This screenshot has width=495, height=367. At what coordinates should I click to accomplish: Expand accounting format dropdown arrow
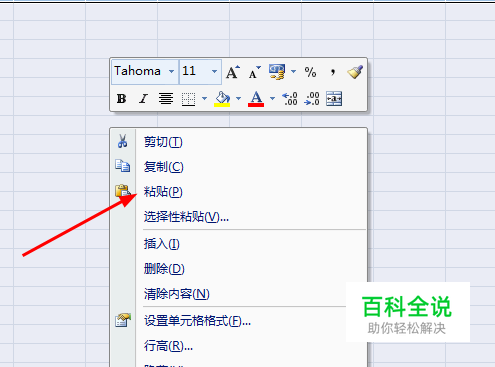pos(293,71)
